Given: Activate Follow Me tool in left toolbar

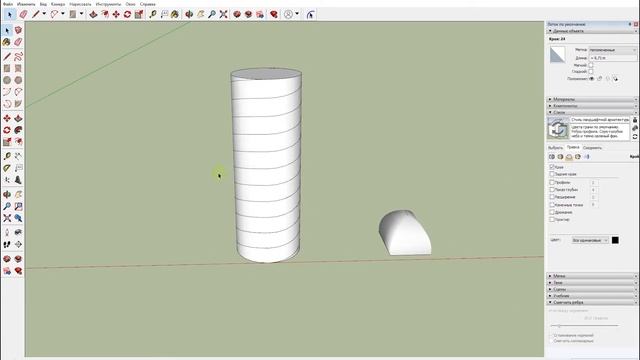Looking at the screenshot, I should click(18, 130).
